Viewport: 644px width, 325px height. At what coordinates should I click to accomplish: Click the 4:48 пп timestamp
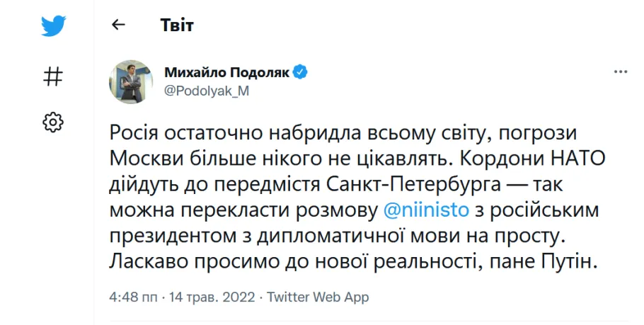[x=133, y=297]
